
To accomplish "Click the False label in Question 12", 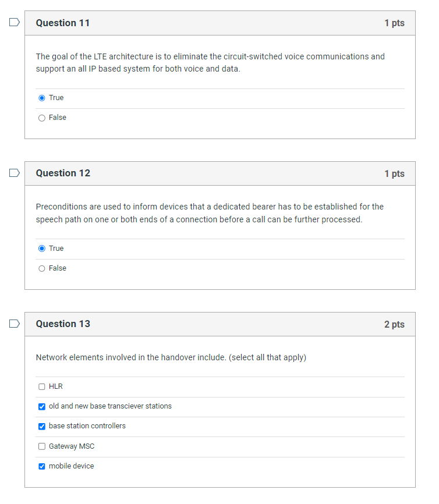I will (58, 268).
